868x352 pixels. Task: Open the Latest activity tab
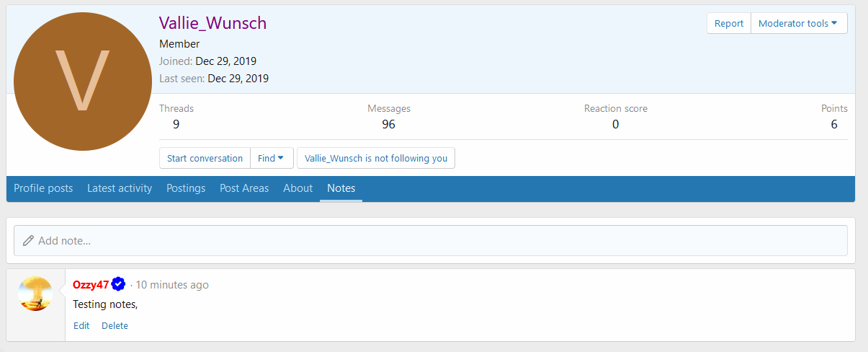pos(120,188)
